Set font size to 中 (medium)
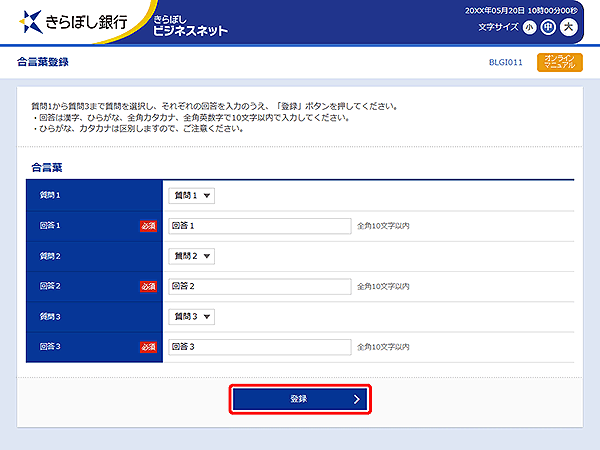 pos(549,27)
